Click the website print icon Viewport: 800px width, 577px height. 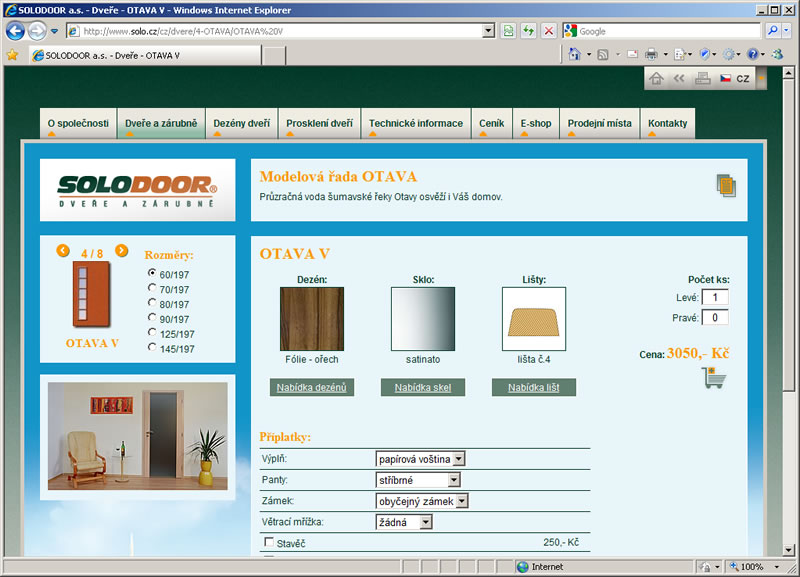pos(702,78)
